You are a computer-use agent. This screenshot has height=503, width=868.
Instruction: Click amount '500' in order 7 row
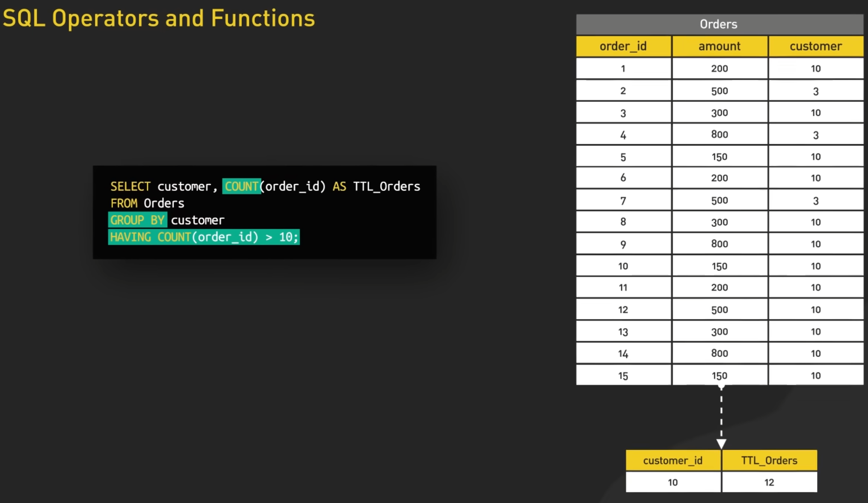click(x=720, y=200)
